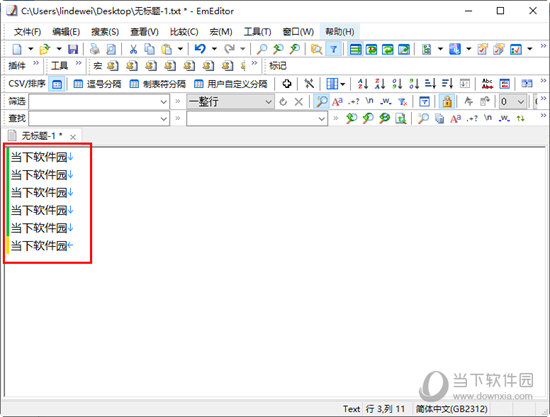Click the crossed tools icon in CSV toolbar

309,83
